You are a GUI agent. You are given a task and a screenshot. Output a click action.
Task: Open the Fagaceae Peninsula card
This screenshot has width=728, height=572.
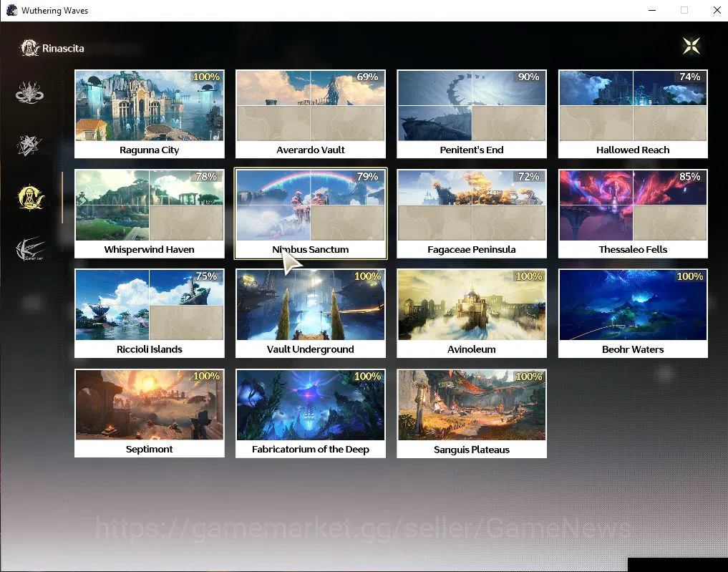tap(472, 213)
